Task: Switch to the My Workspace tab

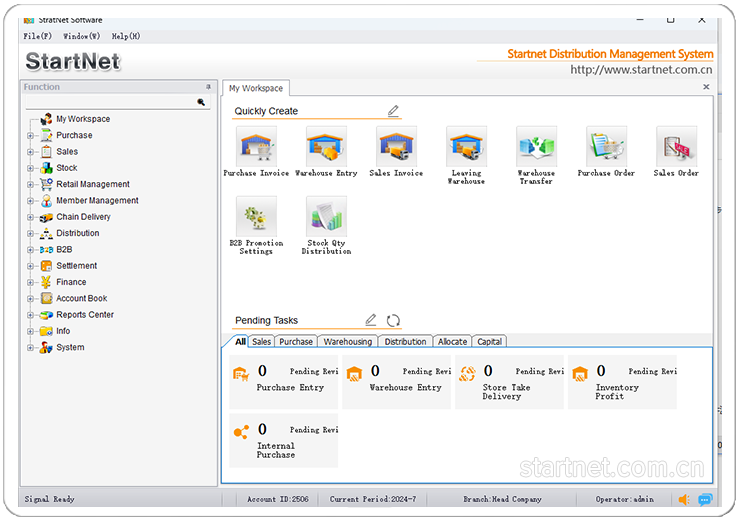Action: pyautogui.click(x=256, y=88)
